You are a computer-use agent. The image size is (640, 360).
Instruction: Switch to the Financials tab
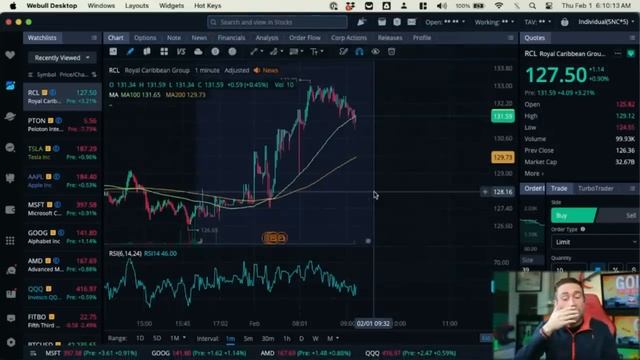coord(231,38)
